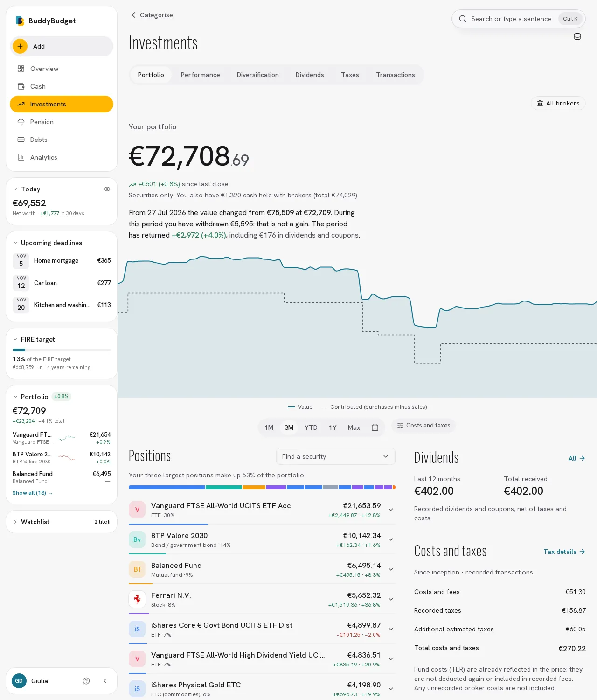Open Analytics bar chart icon
This screenshot has width=597, height=700.
21,157
